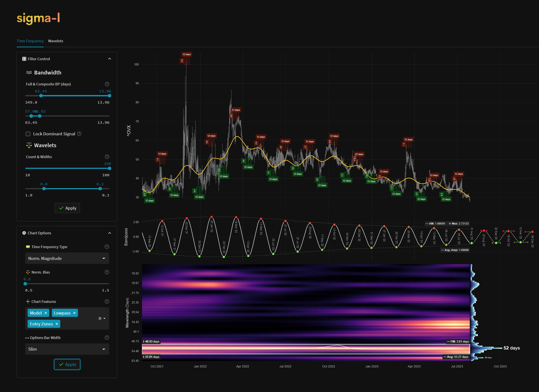
Task: Collapse the Filter Control panel
Action: point(110,59)
